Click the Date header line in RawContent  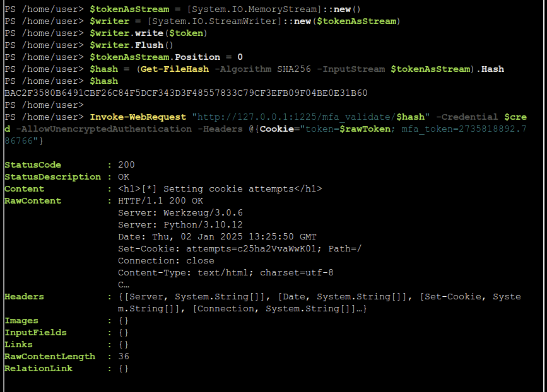pyautogui.click(x=217, y=237)
